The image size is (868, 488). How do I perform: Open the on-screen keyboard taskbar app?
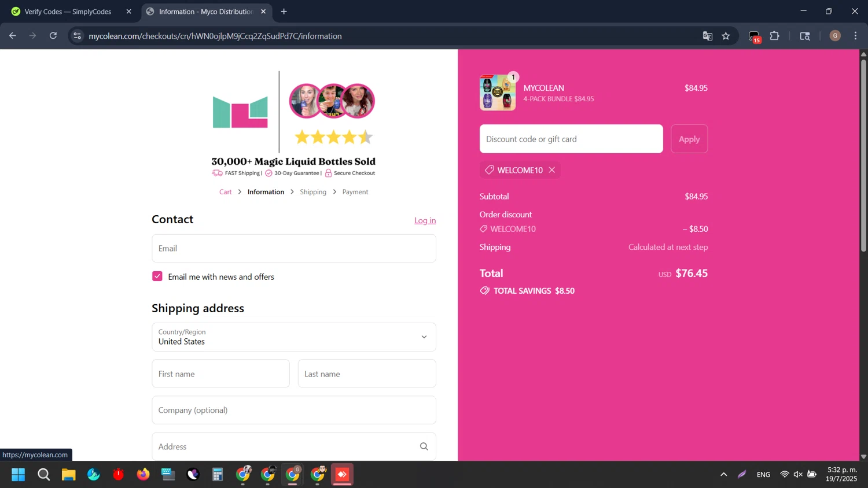click(168, 475)
